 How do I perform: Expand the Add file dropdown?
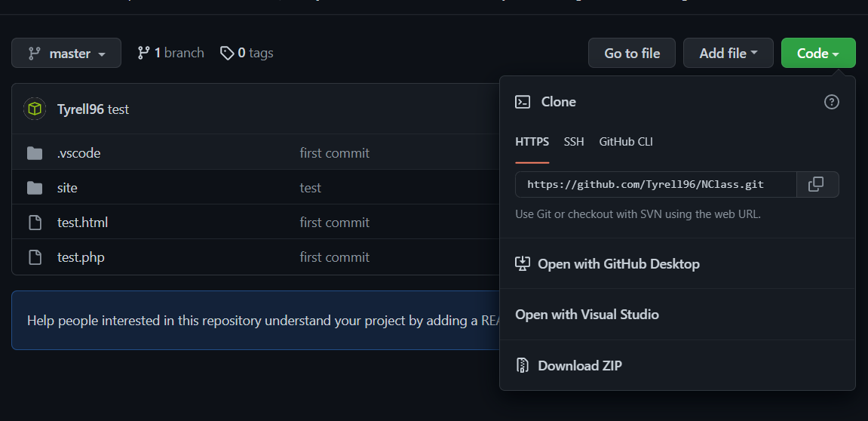[728, 53]
